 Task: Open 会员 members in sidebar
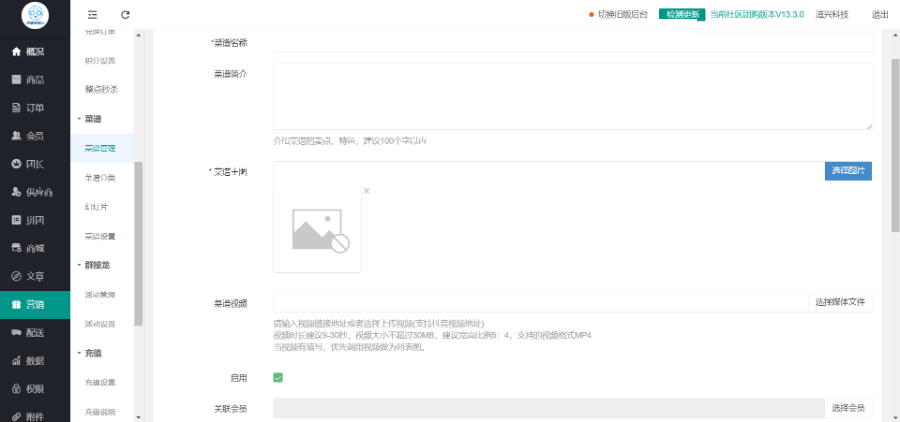34,135
